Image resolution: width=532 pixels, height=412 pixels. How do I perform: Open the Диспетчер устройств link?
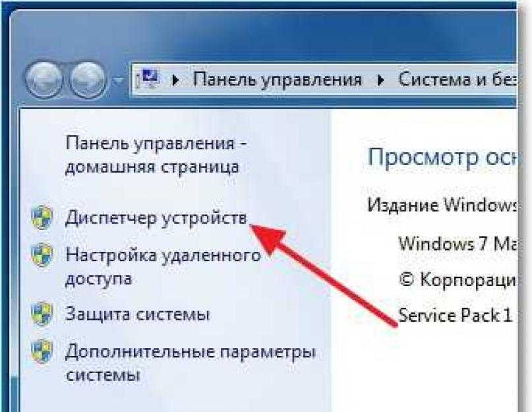click(x=156, y=218)
